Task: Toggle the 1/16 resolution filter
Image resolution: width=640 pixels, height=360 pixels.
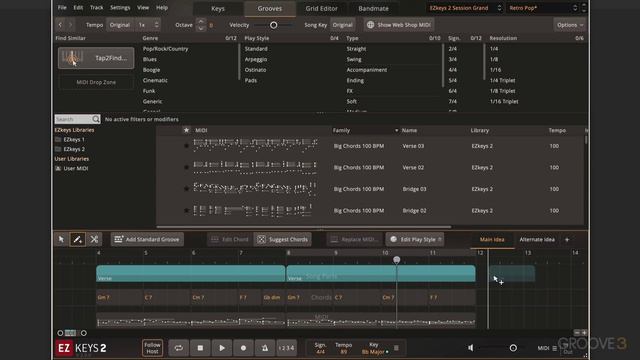Action: [x=495, y=70]
